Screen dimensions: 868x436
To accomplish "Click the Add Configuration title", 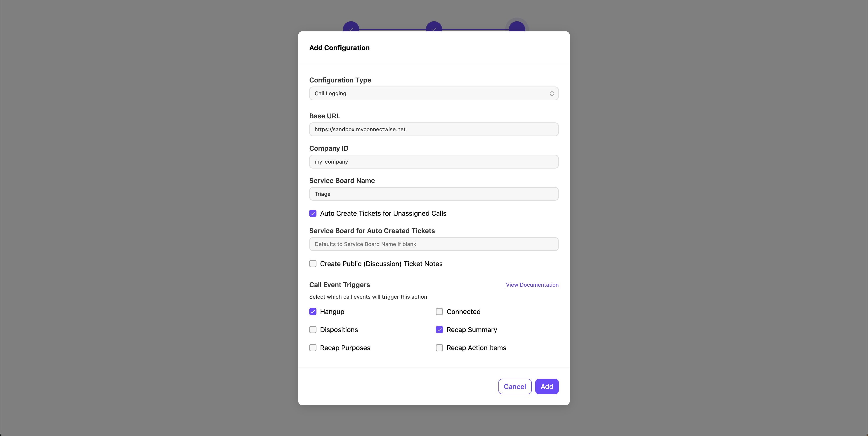I will [339, 48].
